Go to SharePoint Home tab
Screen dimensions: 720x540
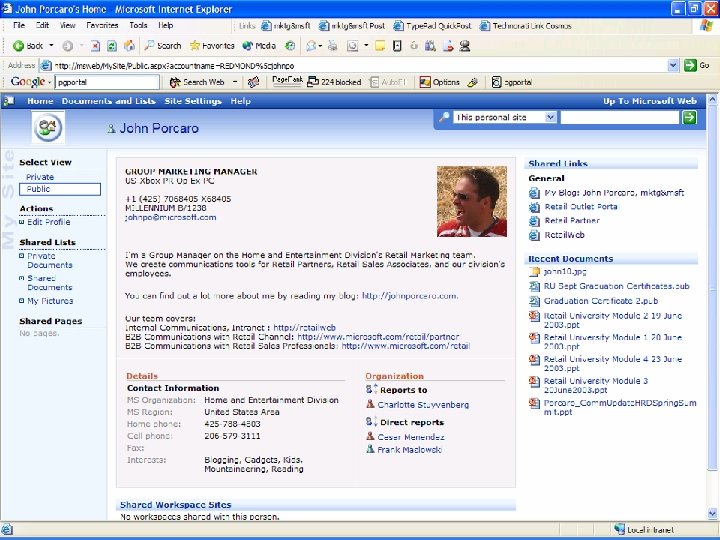(x=40, y=101)
